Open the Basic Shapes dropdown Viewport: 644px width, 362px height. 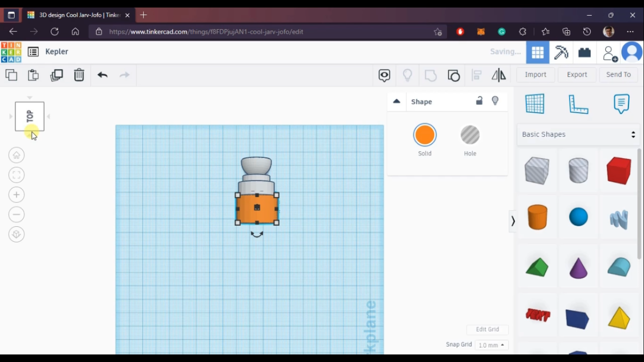tap(578, 134)
